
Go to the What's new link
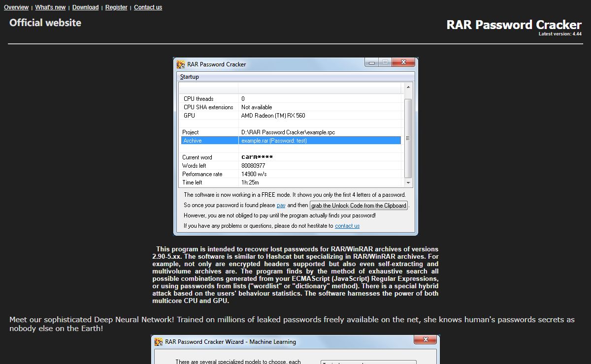click(50, 7)
